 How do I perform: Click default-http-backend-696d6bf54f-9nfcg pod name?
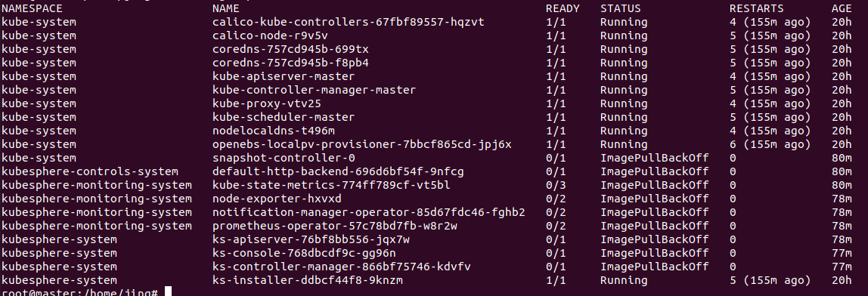(x=338, y=171)
